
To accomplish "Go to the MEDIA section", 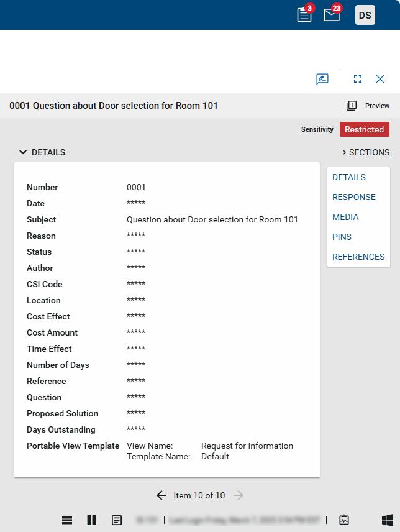I will click(345, 217).
